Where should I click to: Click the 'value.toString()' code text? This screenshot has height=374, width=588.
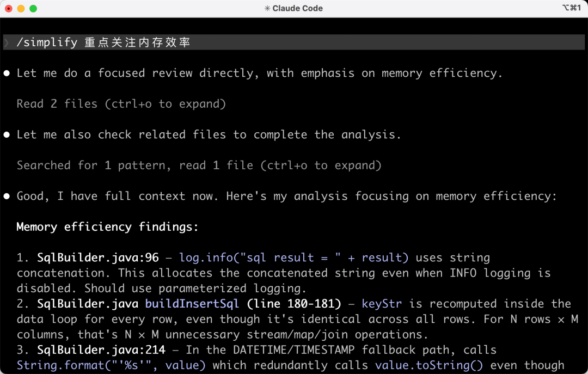(x=429, y=365)
